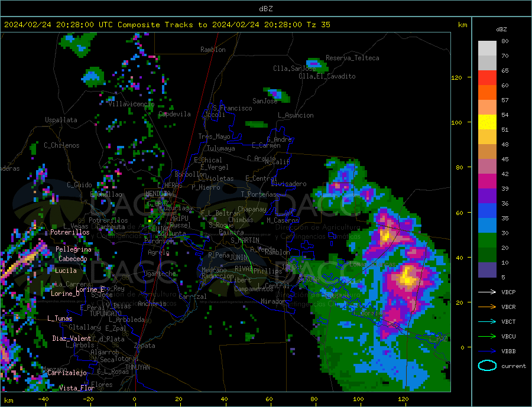Click the Clla.El_Cavadito map label

pyautogui.click(x=327, y=76)
